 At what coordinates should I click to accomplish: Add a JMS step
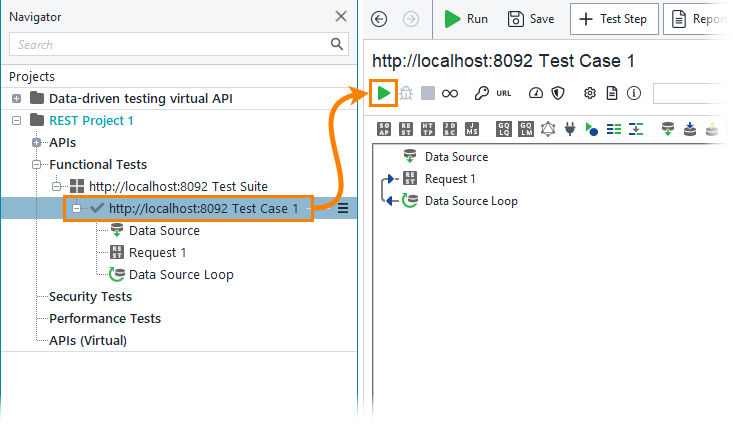(x=472, y=129)
